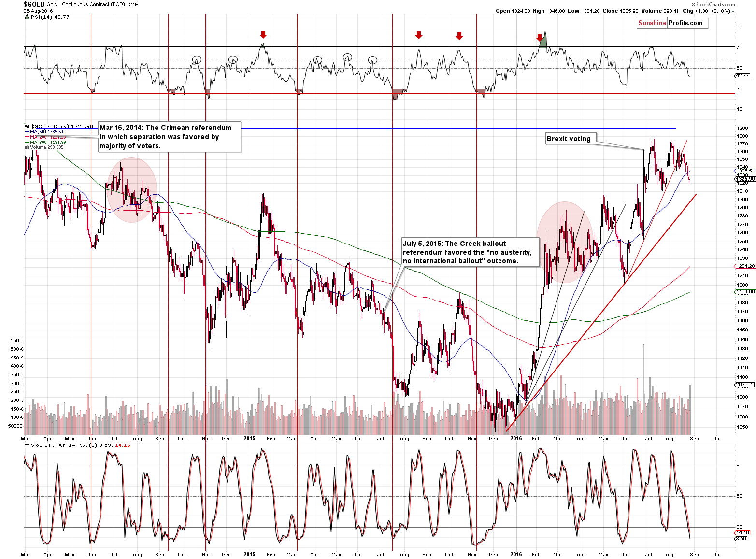The width and height of the screenshot is (756, 559).
Task: Click the StockCharts.com credit text
Action: point(713,4)
